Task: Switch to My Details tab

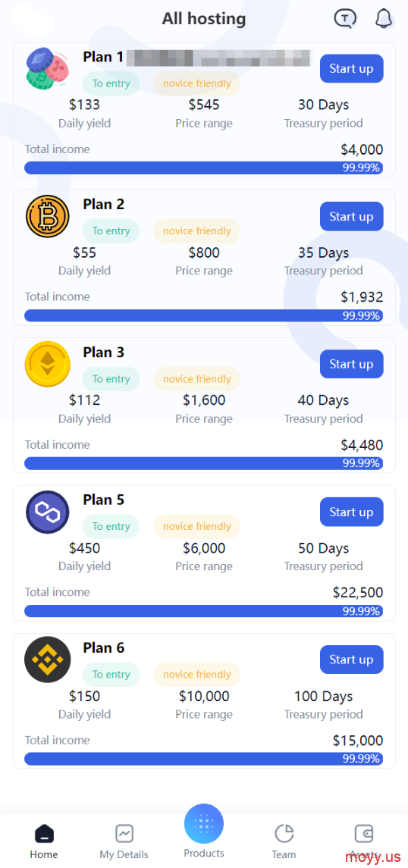Action: click(x=124, y=841)
